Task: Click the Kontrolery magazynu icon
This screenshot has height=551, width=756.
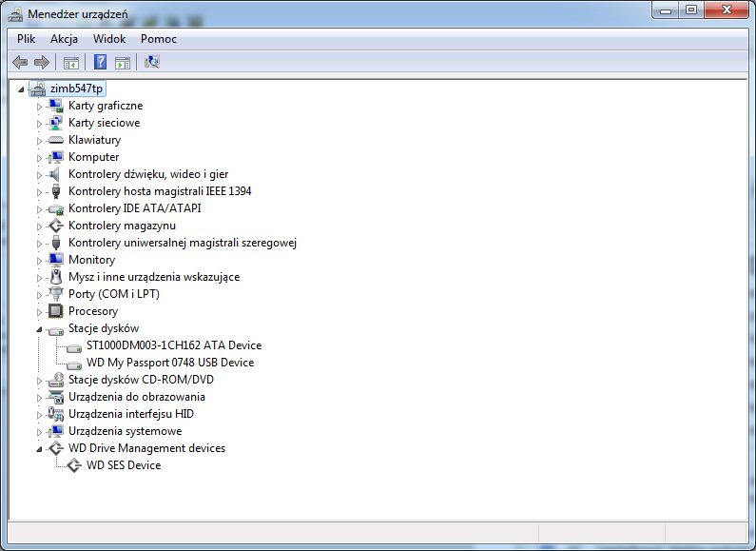Action: [x=56, y=226]
